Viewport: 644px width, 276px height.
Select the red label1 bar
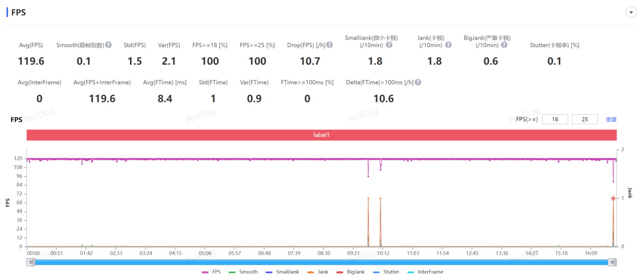(x=322, y=135)
